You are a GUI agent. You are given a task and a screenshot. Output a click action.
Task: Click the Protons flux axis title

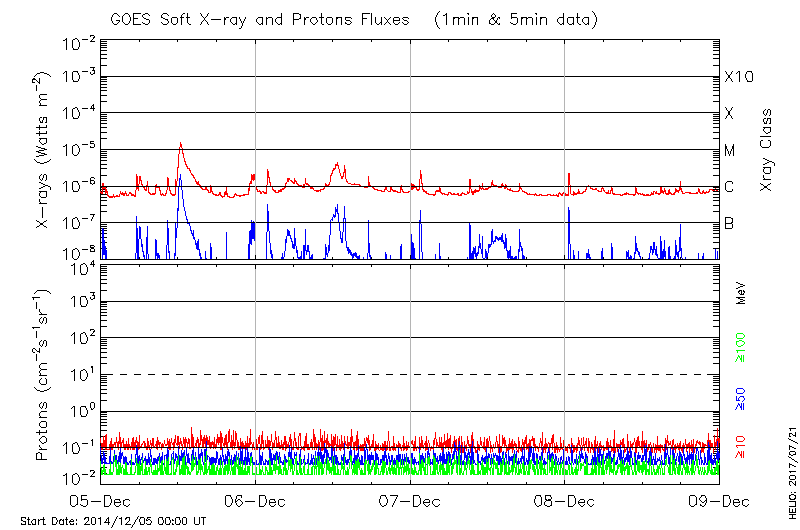43,375
